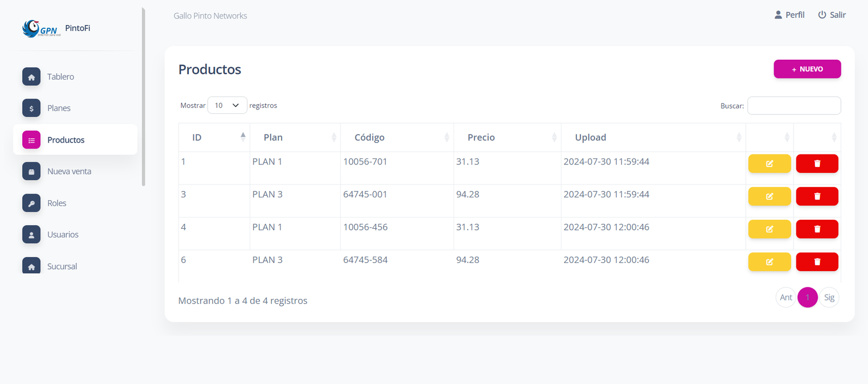The height and width of the screenshot is (384, 868).
Task: Click inside the Buscar search field
Action: pos(794,106)
